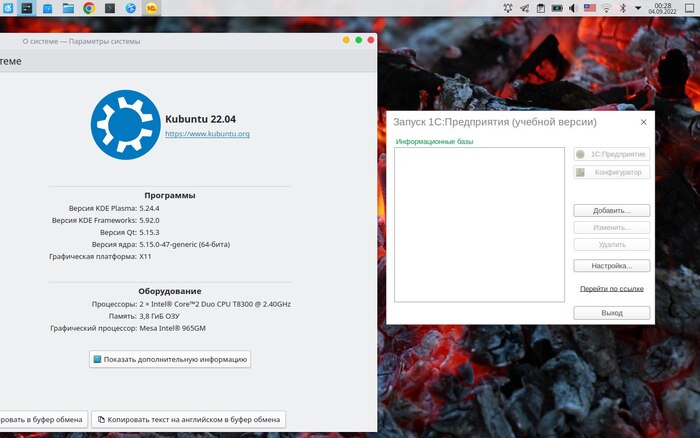The height and width of the screenshot is (438, 700).
Task: Open the clipboard tray widget
Action: [541, 8]
